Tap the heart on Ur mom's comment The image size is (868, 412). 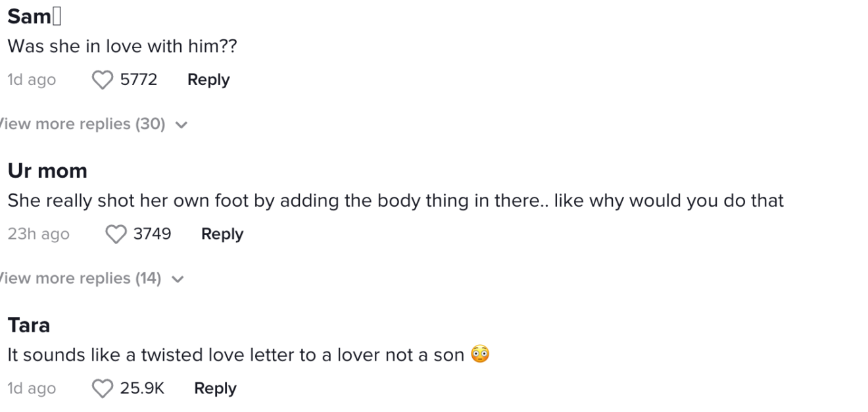(x=116, y=234)
